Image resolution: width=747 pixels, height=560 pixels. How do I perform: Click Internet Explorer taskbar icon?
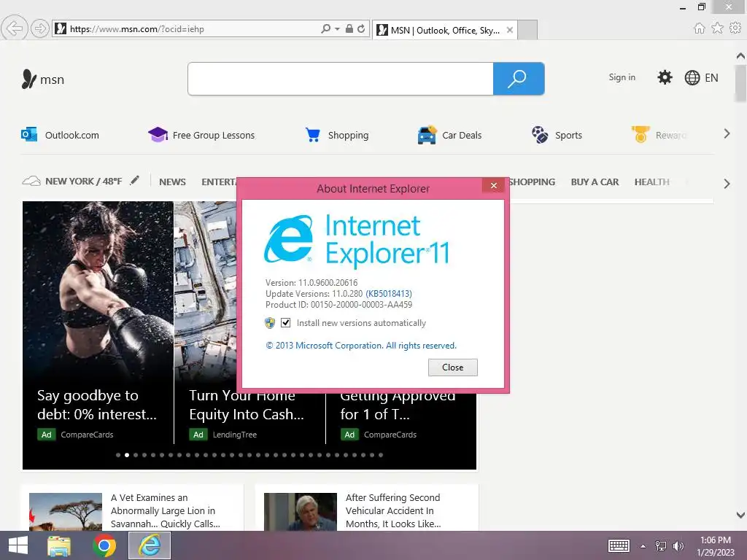pyautogui.click(x=150, y=545)
